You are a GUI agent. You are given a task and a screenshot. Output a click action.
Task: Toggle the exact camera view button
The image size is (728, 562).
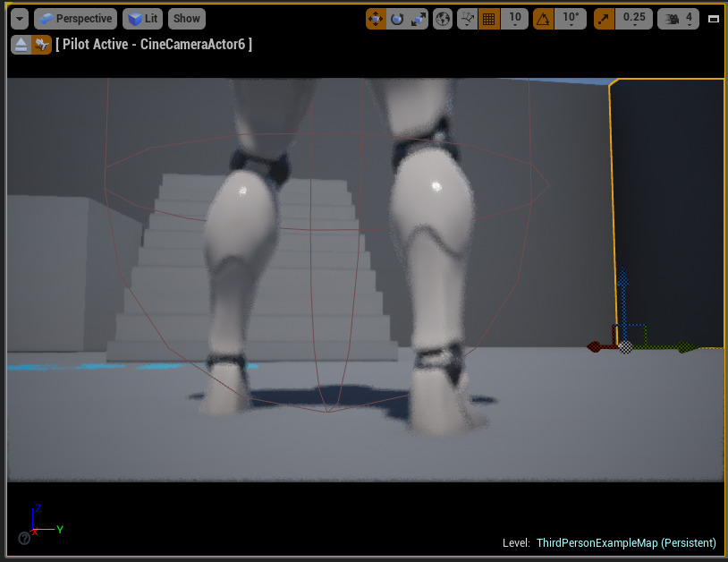coord(42,45)
